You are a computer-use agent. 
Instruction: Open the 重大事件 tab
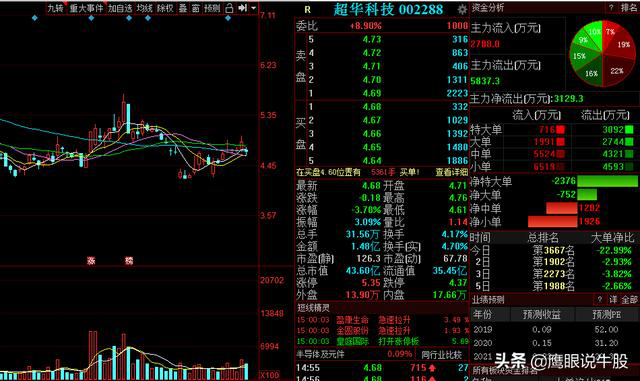[x=86, y=8]
